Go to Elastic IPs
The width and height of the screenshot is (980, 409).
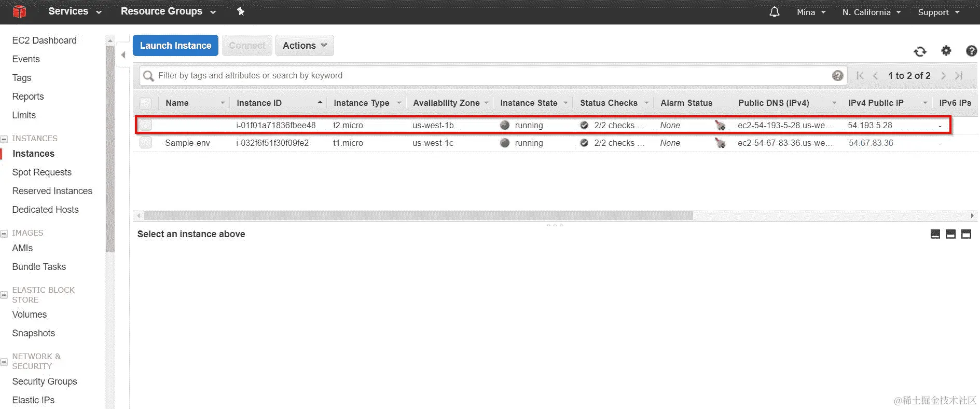coord(33,400)
